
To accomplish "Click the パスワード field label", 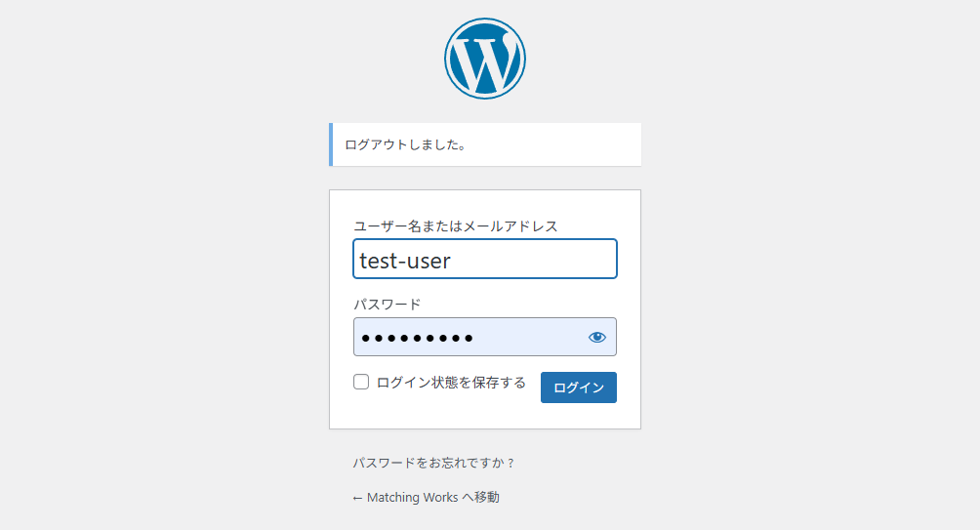I will (387, 304).
